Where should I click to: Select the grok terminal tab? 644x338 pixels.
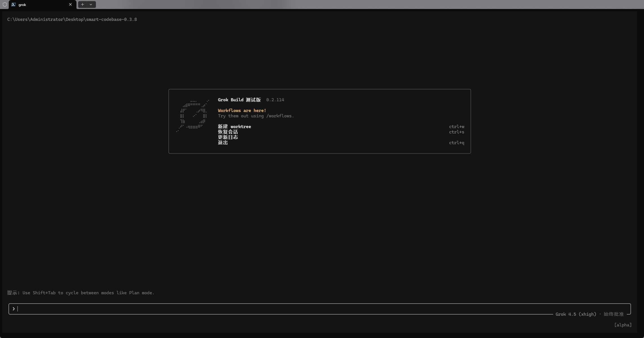(42, 5)
